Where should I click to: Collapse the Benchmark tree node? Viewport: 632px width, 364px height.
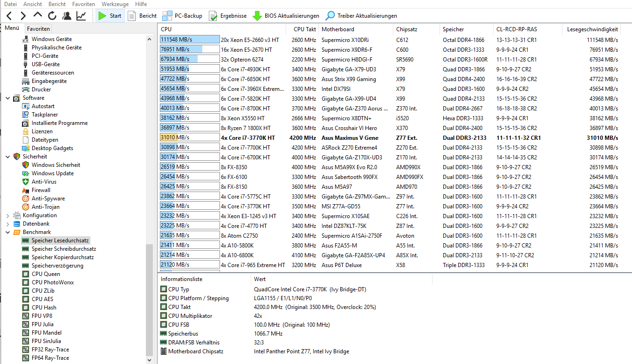(7, 232)
